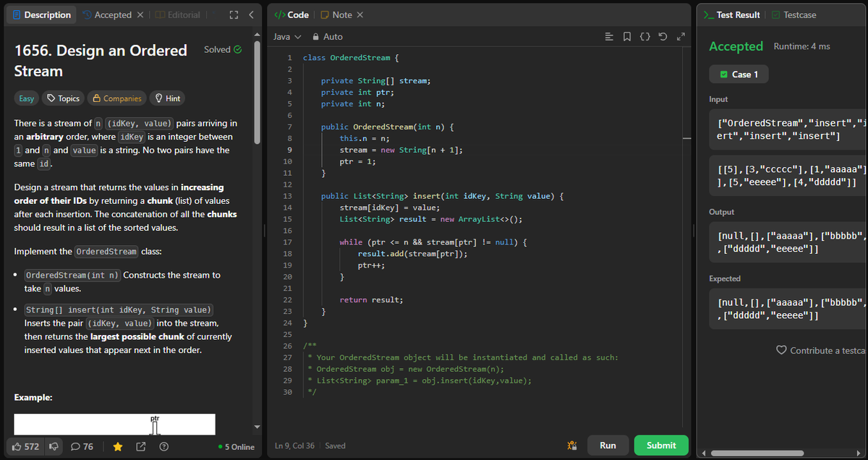This screenshot has height=460, width=868.
Task: Click line number 13 in the gutter
Action: point(287,197)
